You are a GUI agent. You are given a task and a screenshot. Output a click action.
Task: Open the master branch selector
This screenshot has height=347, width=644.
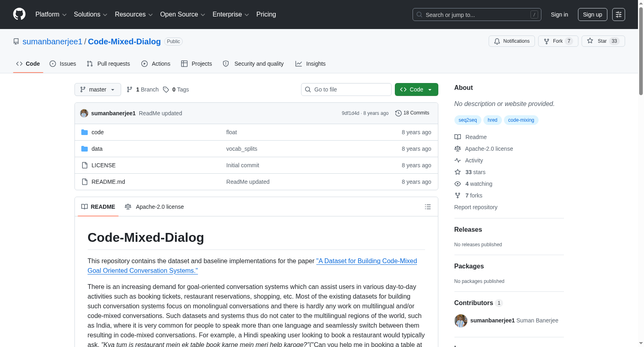[98, 89]
